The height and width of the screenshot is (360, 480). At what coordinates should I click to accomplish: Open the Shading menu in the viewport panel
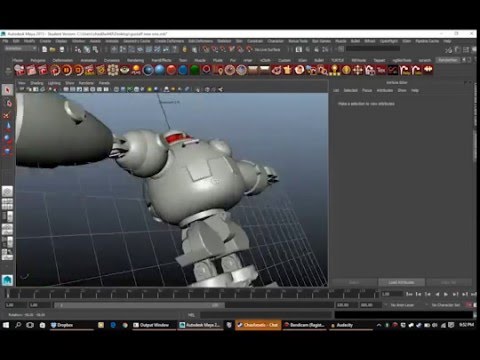(x=37, y=83)
